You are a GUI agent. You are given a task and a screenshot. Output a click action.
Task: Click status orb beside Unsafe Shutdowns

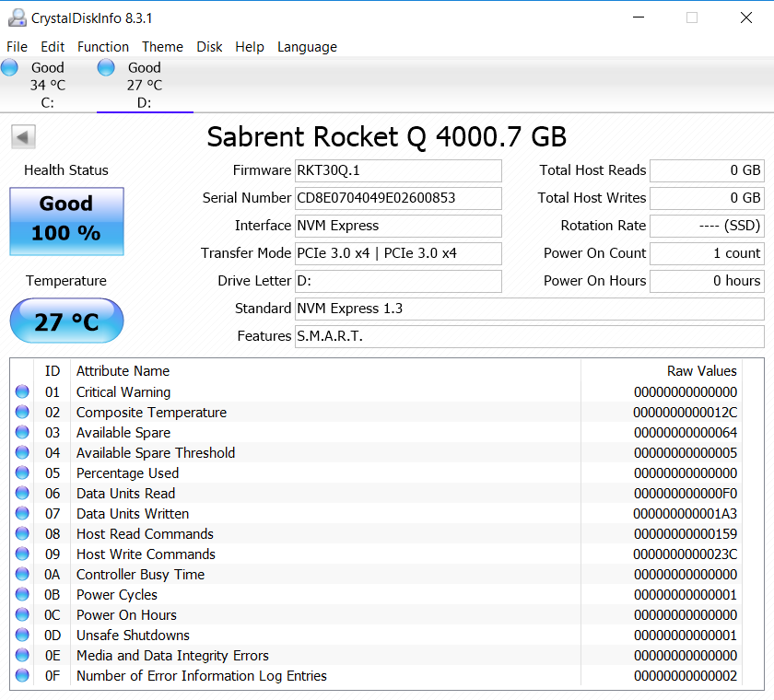pos(22,636)
